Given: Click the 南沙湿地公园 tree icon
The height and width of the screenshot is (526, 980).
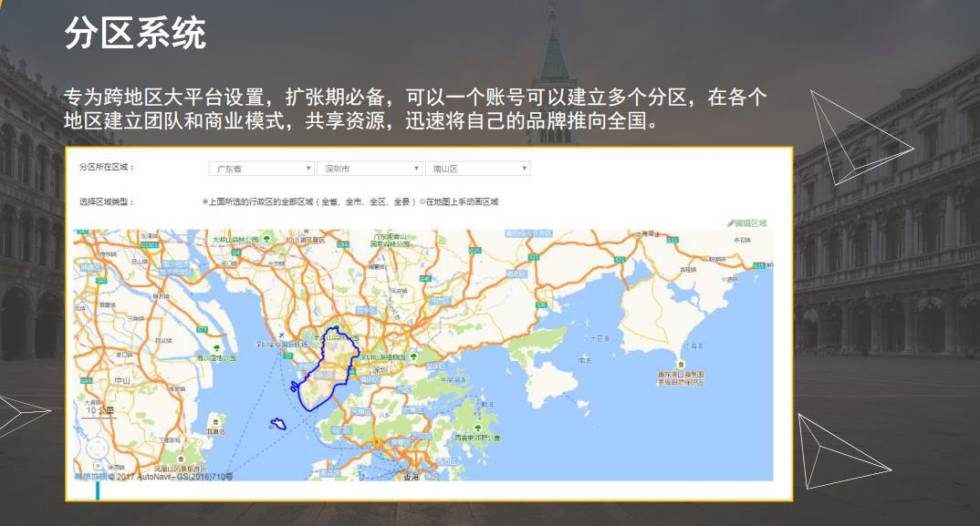Looking at the screenshot, I should [216, 349].
